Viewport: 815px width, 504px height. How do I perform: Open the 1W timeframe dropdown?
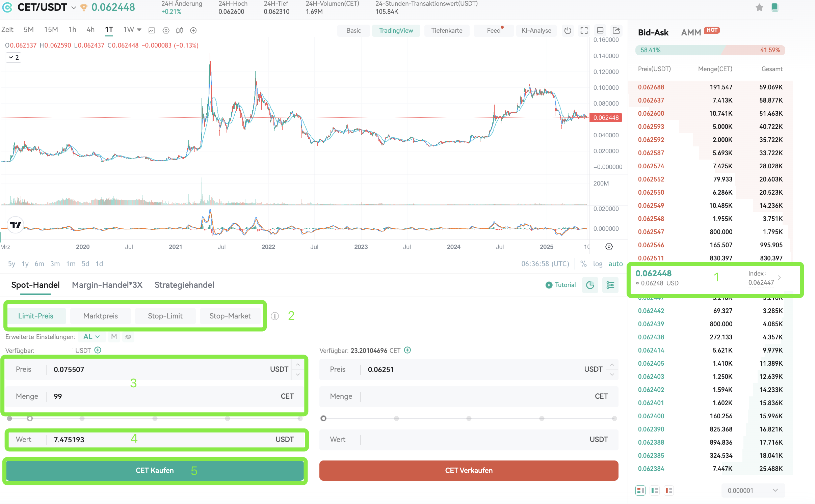tap(132, 30)
